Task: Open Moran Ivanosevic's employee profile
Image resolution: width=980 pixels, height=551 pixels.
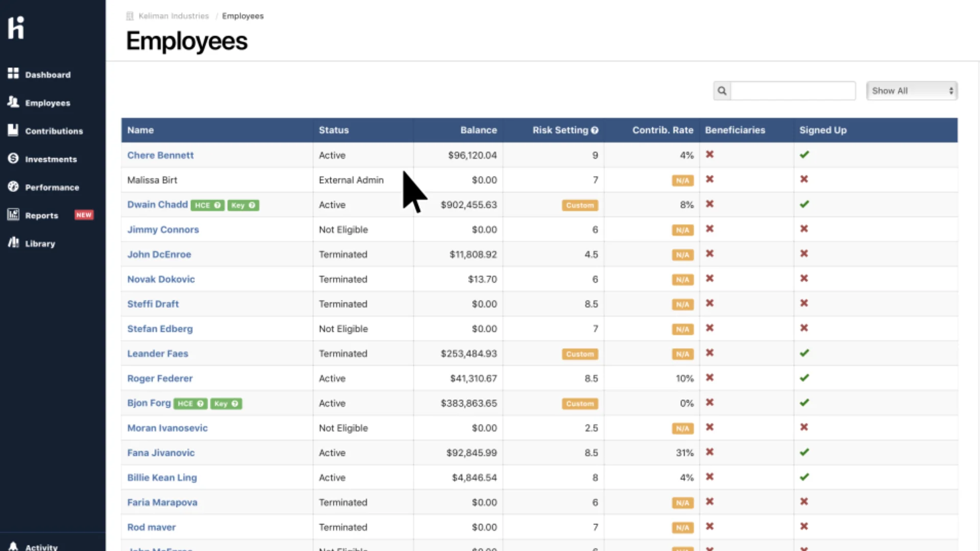Action: click(167, 428)
